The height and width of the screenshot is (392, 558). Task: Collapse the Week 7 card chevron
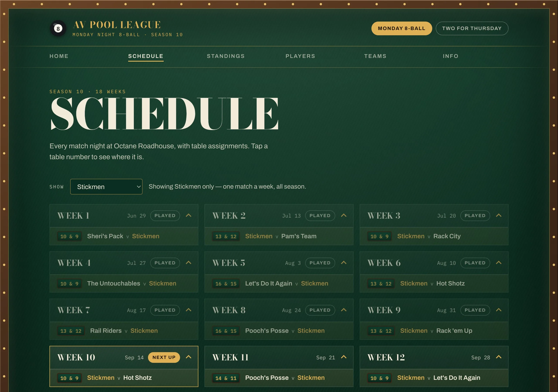click(189, 310)
